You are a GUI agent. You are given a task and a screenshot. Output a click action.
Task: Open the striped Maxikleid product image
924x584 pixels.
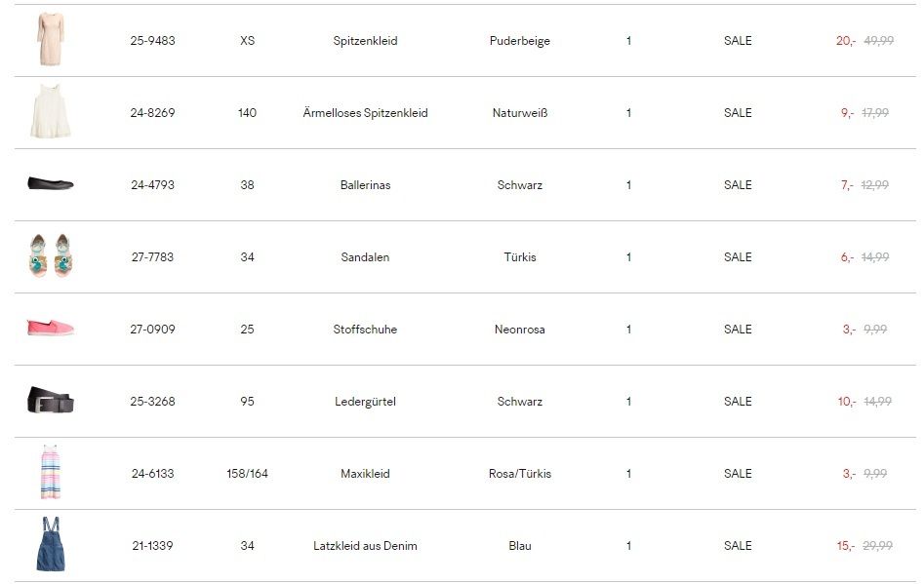(51, 472)
